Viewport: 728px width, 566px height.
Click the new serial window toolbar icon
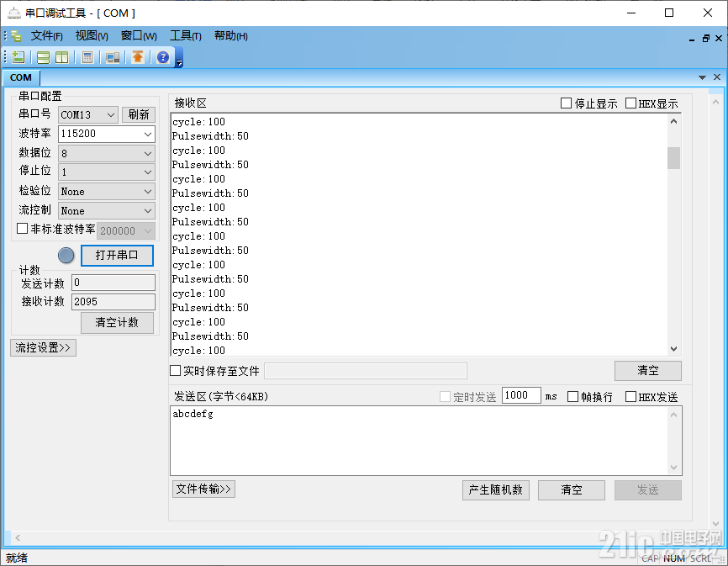pos(18,57)
